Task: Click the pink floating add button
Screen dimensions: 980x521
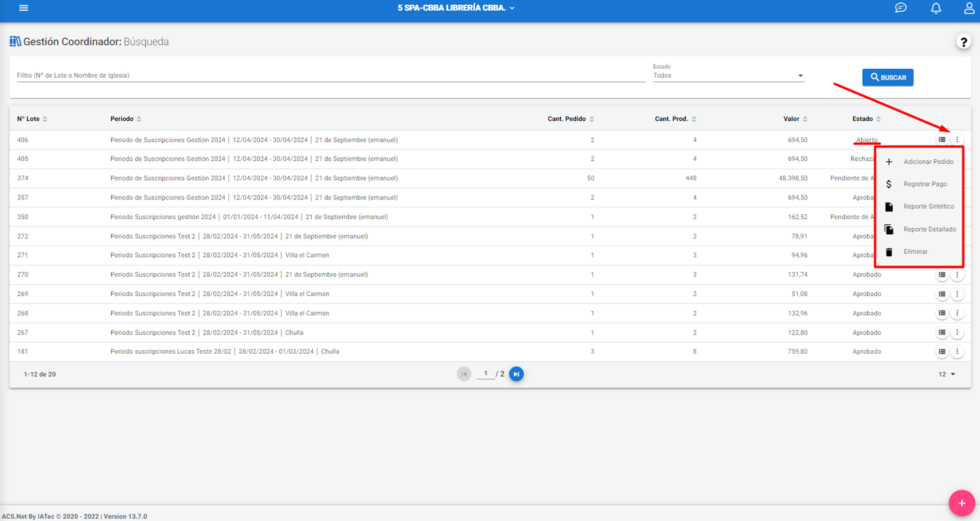Action: coord(961,503)
